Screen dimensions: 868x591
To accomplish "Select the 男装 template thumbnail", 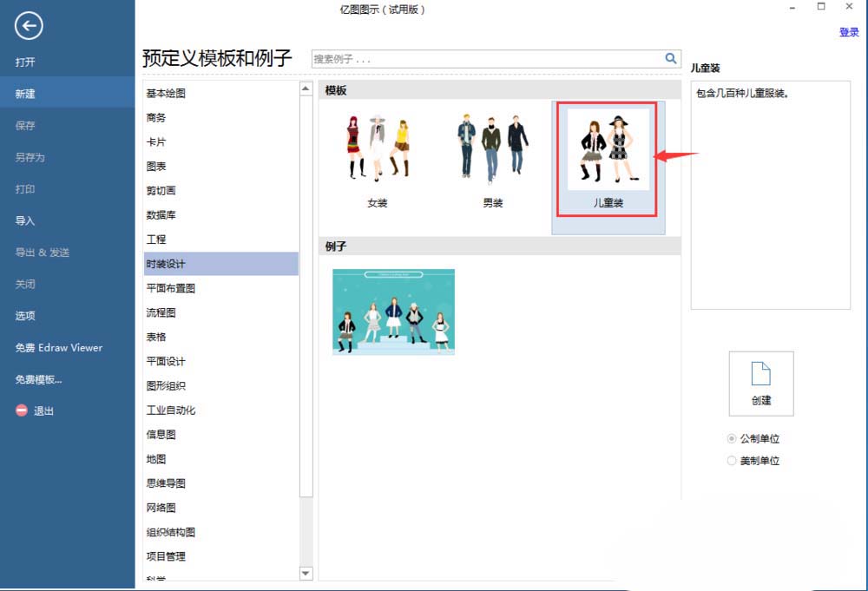I will tap(491, 148).
